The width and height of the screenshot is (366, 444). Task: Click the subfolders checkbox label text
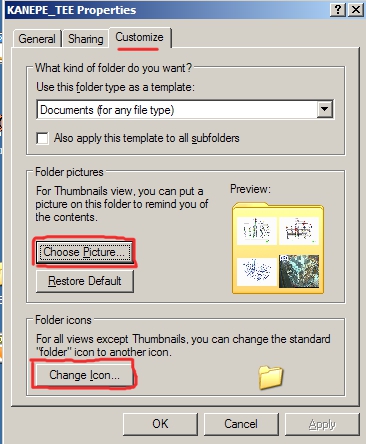tap(147, 138)
